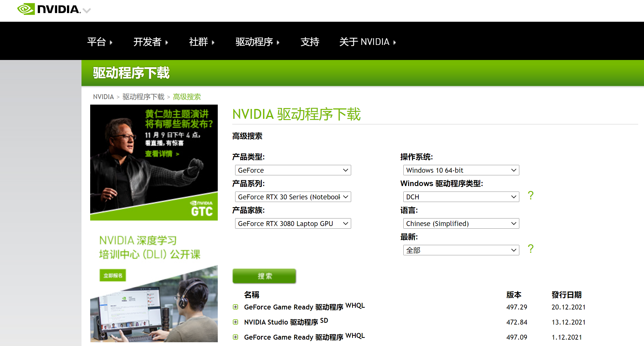The image size is (644, 346).
Task: Open the 关于 NVIDIA menu
Action: (367, 42)
